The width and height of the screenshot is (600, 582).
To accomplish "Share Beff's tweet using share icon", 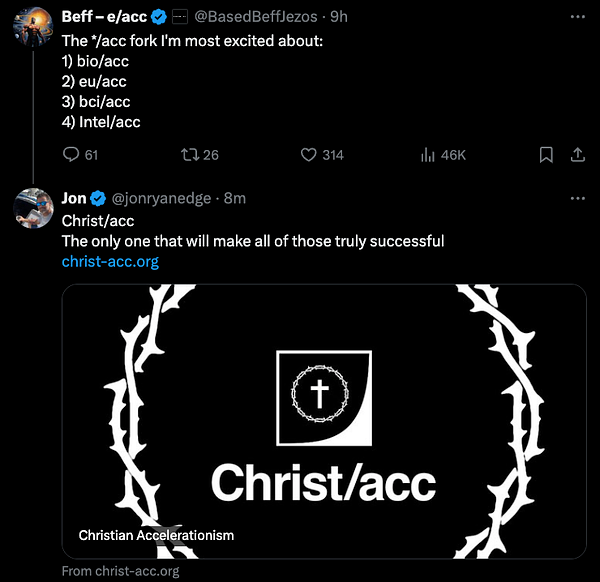I will coord(577,155).
